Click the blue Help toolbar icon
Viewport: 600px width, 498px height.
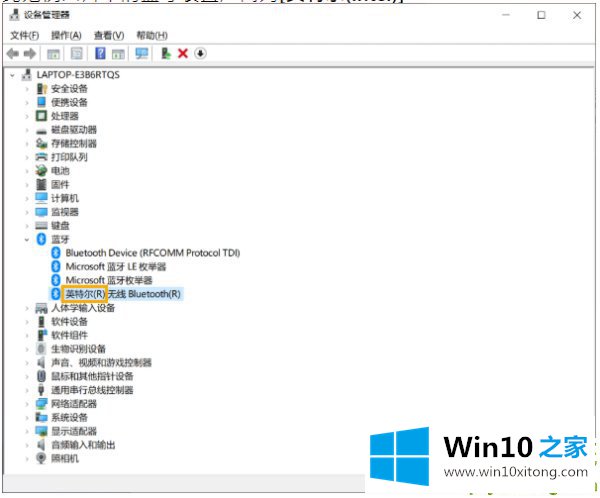tap(100, 53)
